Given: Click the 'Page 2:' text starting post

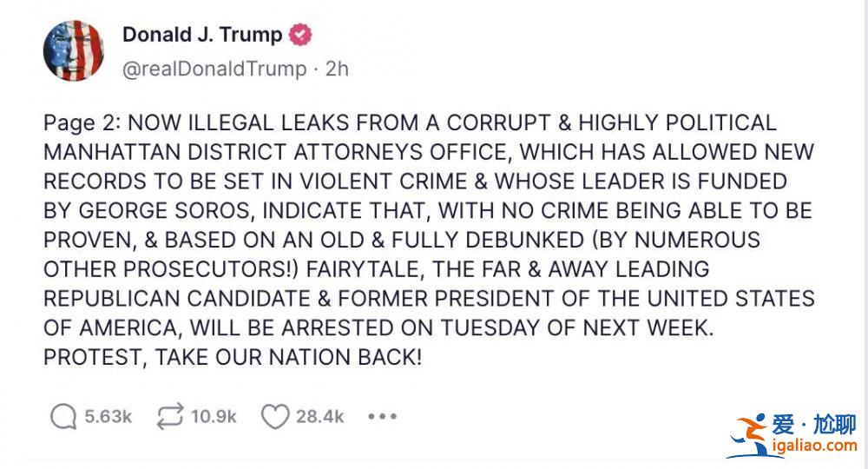Looking at the screenshot, I should 82,123.
